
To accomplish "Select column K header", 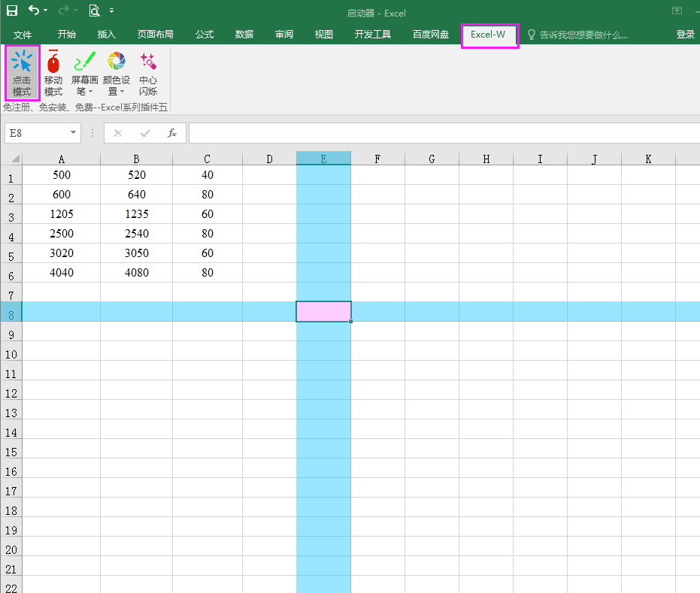I will 648,159.
